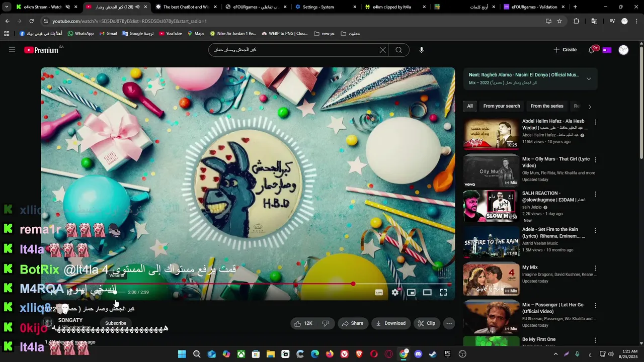This screenshot has width=644, height=362.
Task: Open Adele Set Fire to the Rain thumbnail
Action: click(491, 242)
